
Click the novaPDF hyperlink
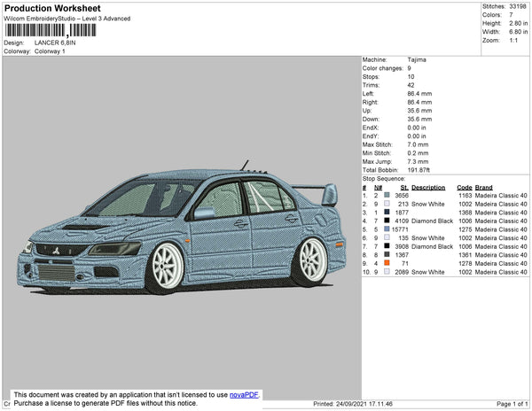coord(244,395)
